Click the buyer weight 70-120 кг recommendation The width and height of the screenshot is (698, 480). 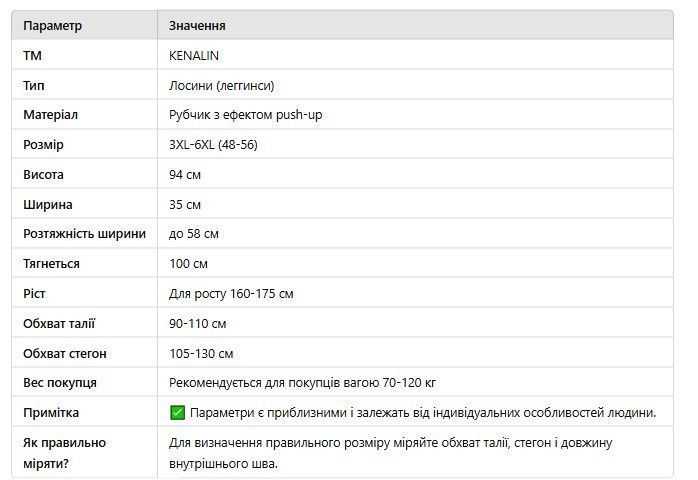302,383
